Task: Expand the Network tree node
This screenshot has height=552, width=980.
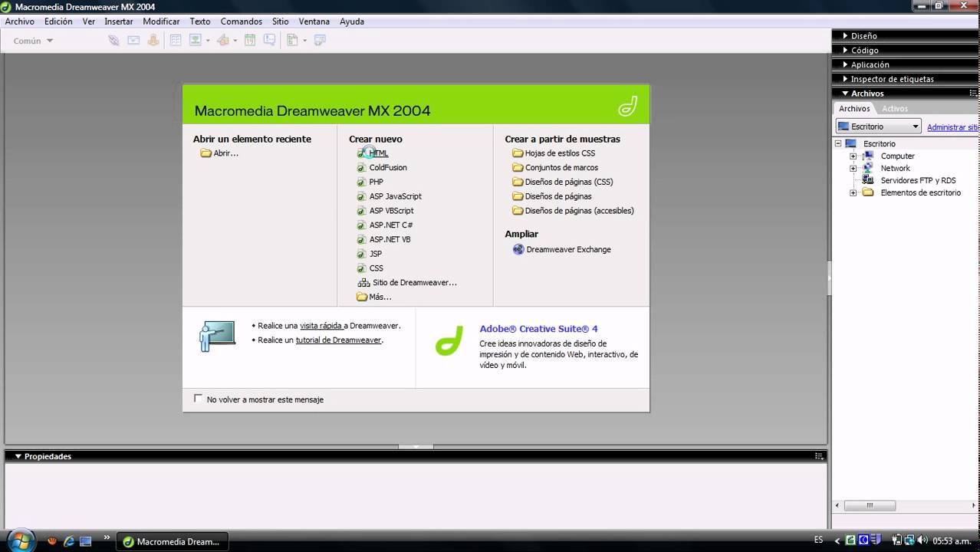Action: 853,168
